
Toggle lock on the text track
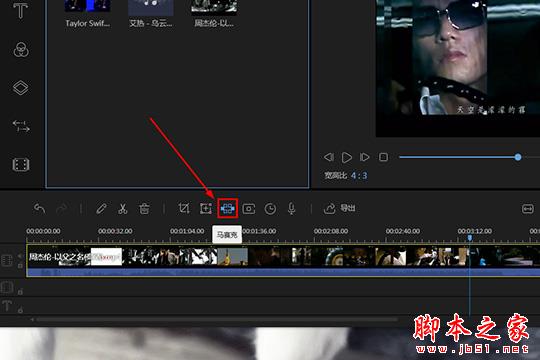[x=20, y=310]
